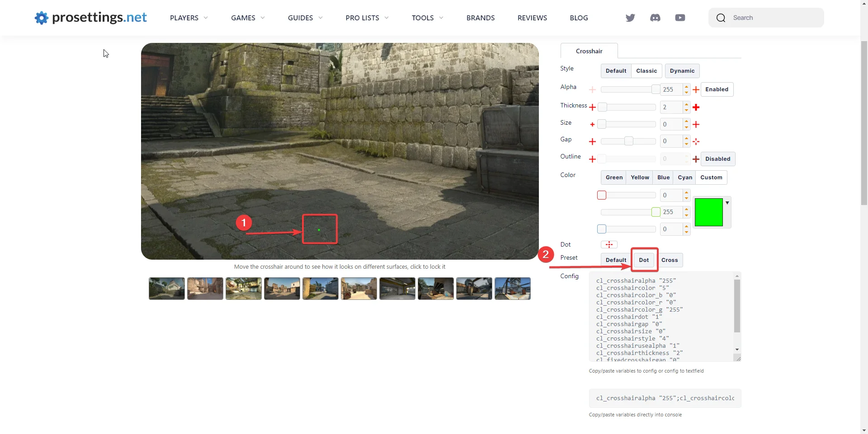The image size is (868, 434).
Task: Toggle the crosshair Dot option
Action: click(x=609, y=245)
